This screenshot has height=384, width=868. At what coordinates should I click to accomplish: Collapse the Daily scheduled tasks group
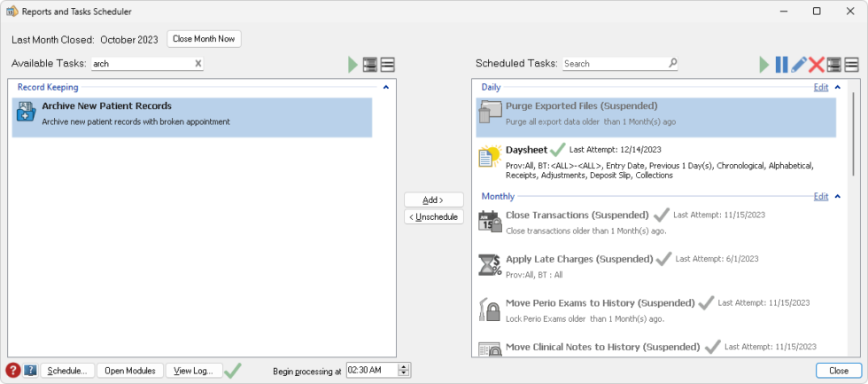837,88
